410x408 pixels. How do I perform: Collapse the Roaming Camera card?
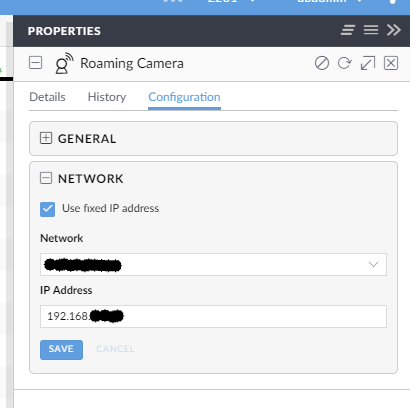point(35,63)
